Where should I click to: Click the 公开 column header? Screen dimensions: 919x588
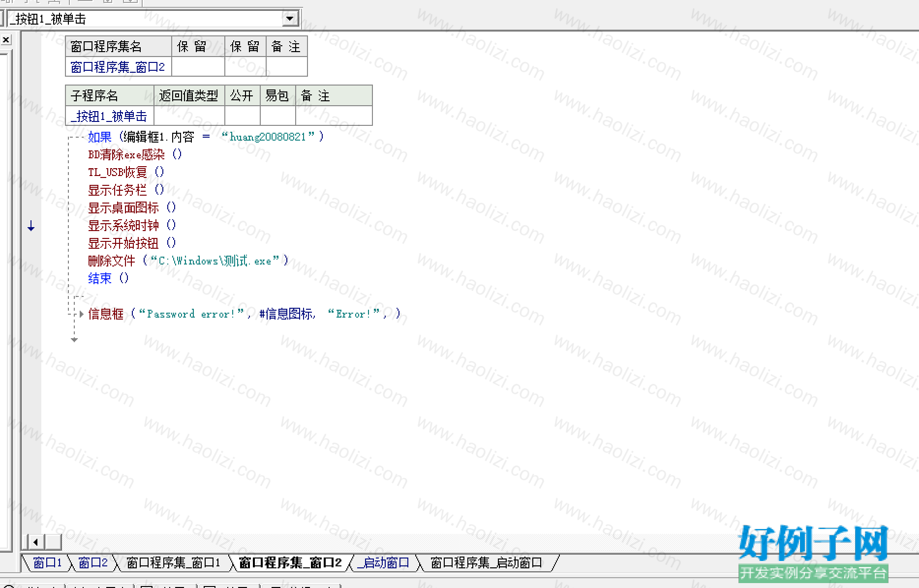click(242, 96)
